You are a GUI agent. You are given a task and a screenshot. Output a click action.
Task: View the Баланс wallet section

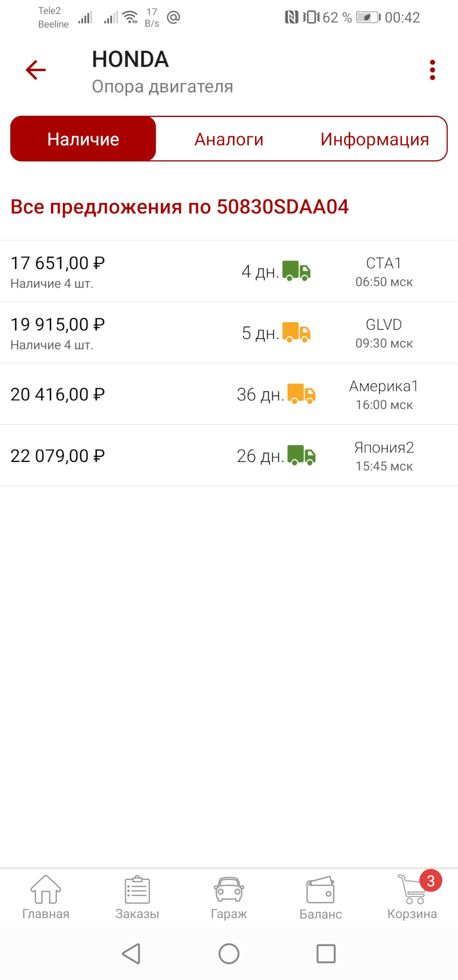(321, 897)
